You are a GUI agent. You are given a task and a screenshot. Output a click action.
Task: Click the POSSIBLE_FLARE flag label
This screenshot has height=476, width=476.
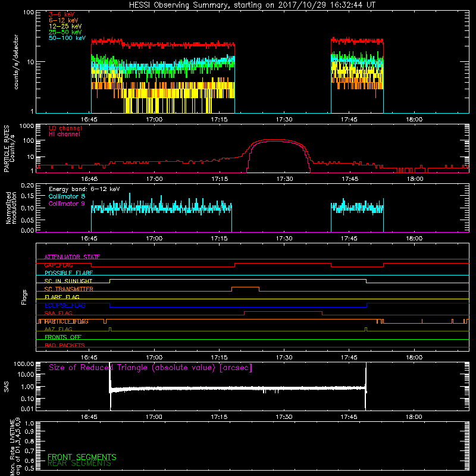[68, 273]
